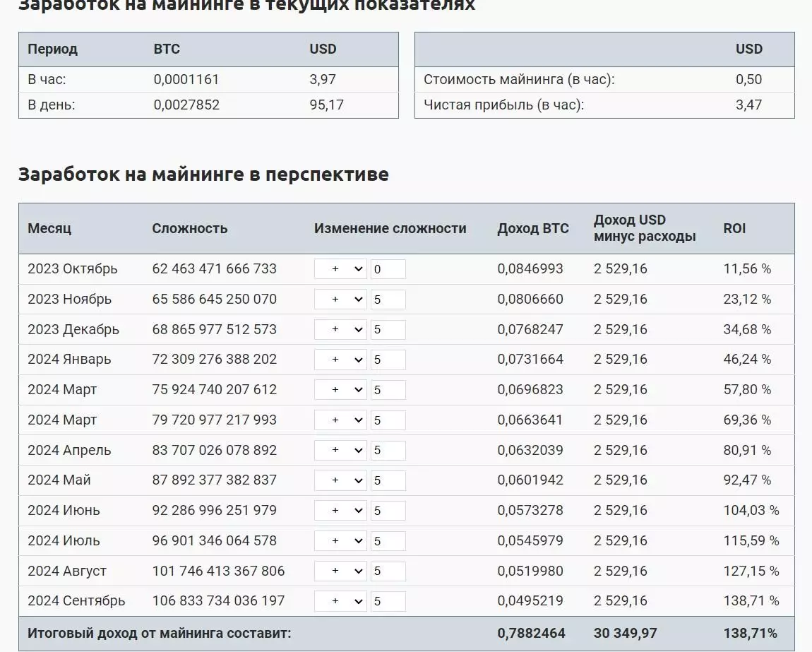812x652 pixels.
Task: Click the change value input for 2024 Август
Action: (388, 571)
